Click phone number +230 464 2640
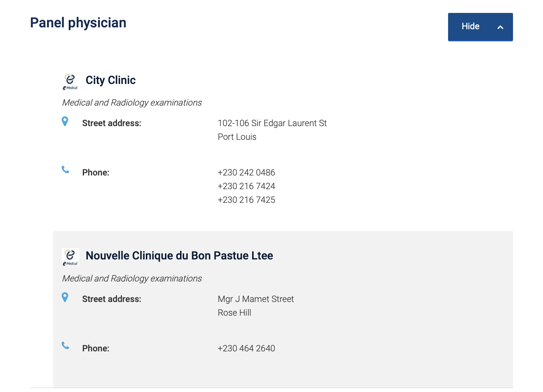The width and height of the screenshot is (543, 392). (x=246, y=348)
